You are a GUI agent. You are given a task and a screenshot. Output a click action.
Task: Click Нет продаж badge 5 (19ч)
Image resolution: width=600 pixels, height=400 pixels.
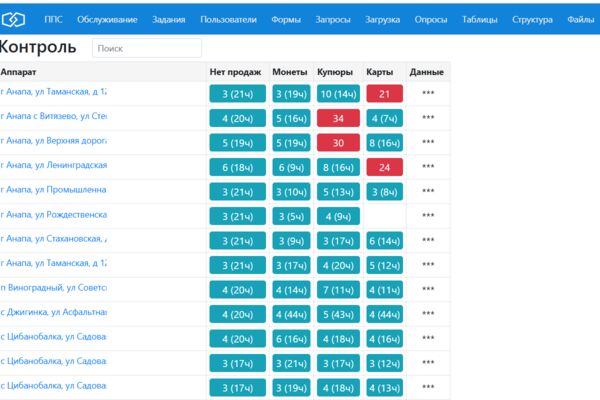pyautogui.click(x=238, y=143)
